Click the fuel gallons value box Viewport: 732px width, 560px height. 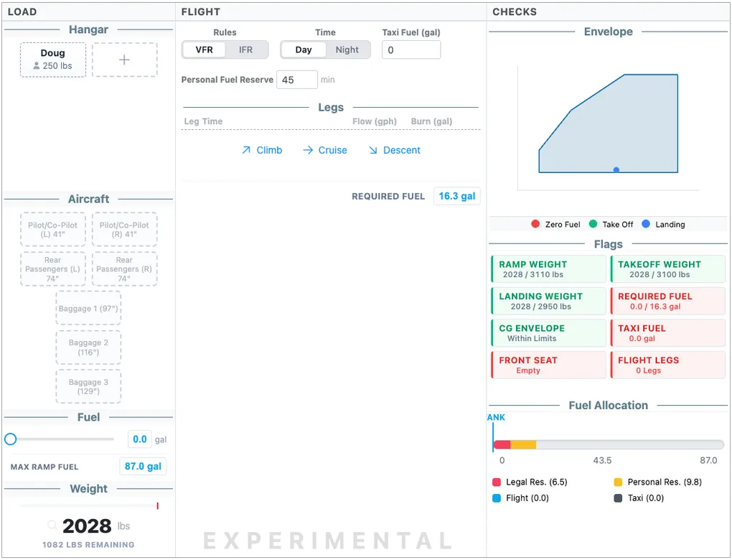coord(140,439)
